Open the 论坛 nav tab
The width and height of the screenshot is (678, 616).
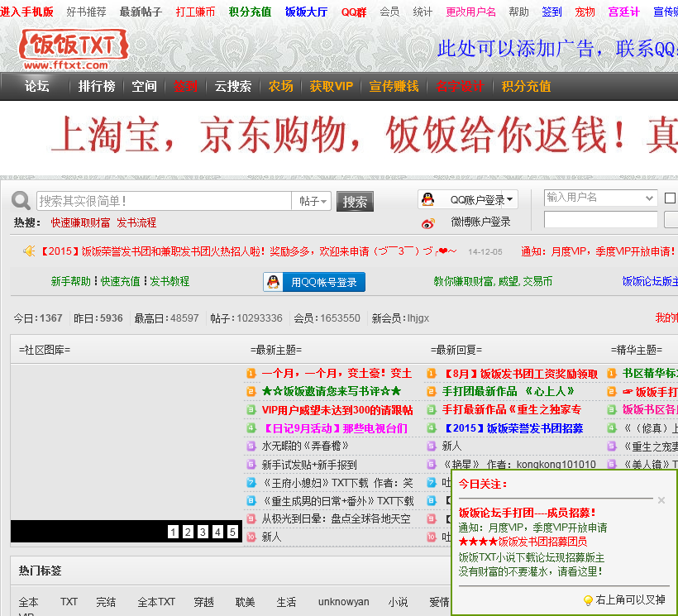point(36,86)
